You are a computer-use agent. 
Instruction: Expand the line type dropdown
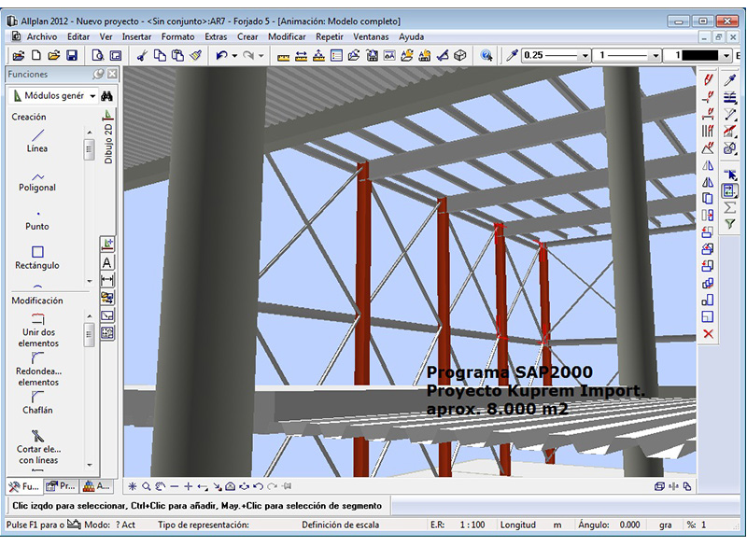point(655,56)
